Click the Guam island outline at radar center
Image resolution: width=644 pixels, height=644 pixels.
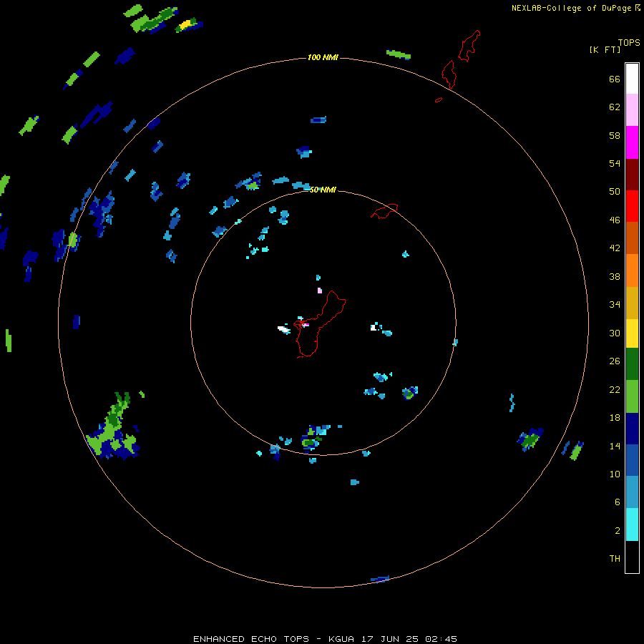coord(321,324)
